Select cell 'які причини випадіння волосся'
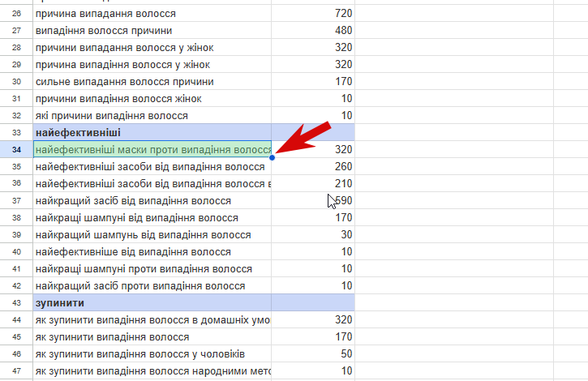Viewport: 588px width, 381px height. click(152, 115)
